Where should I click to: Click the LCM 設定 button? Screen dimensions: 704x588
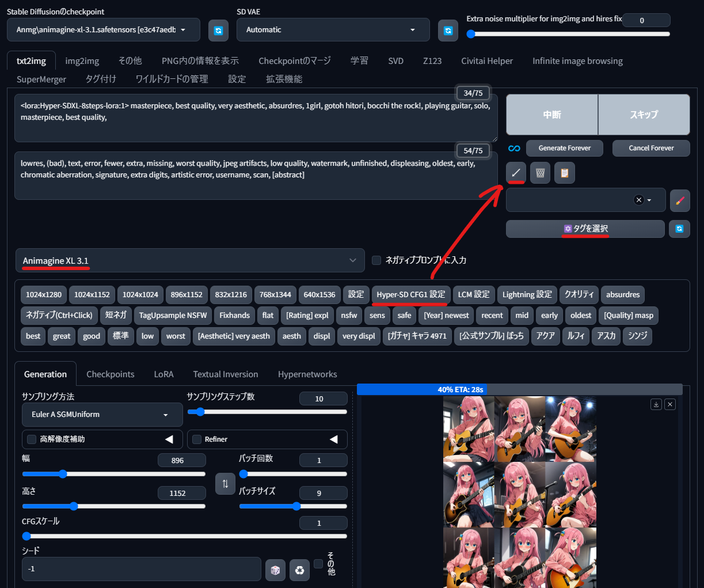pos(474,295)
